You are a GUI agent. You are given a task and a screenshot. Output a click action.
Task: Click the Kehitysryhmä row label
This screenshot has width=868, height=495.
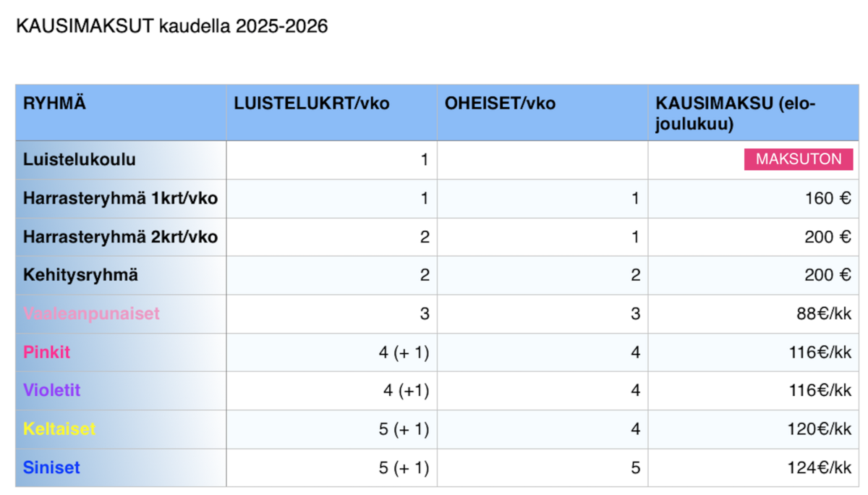click(81, 275)
